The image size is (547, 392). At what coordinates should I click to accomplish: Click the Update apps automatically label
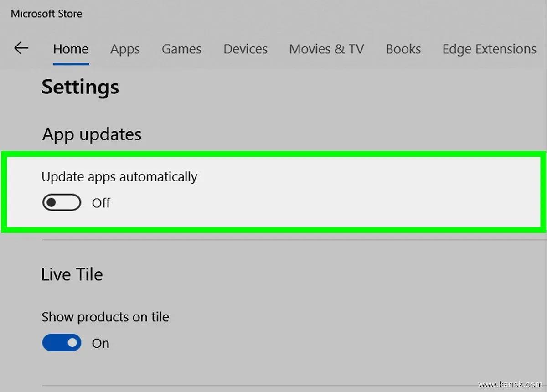pos(119,177)
